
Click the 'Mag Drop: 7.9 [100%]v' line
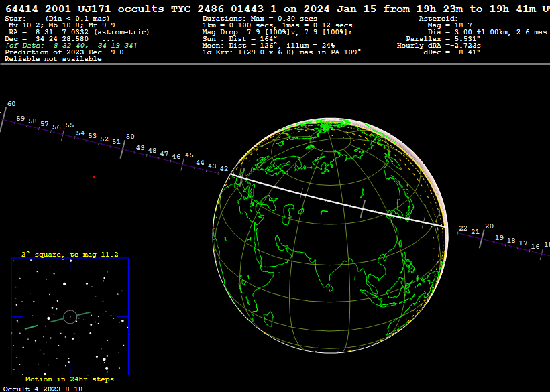pyautogui.click(x=278, y=32)
